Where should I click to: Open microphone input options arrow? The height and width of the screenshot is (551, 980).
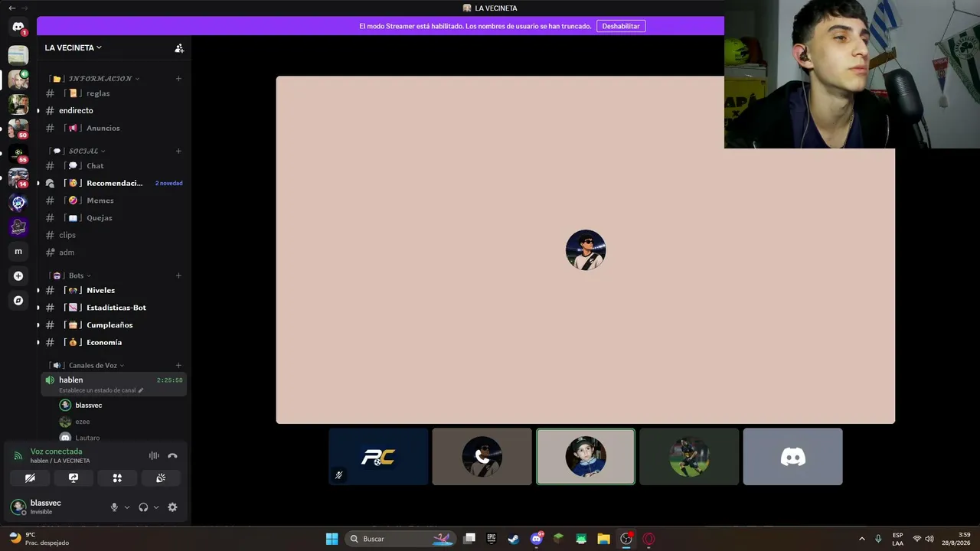tap(127, 507)
